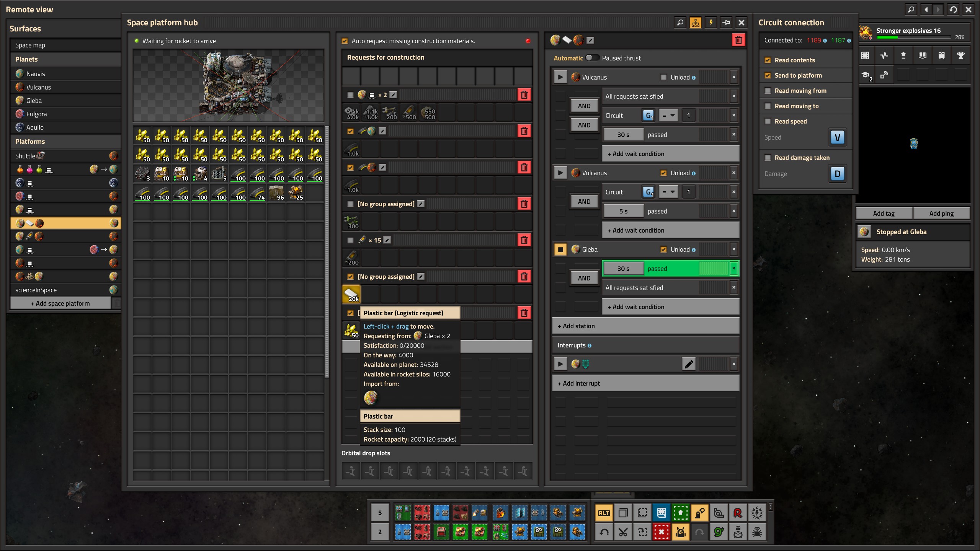Image resolution: width=980 pixels, height=551 pixels.
Task: Click the reset view icon in Remote view header
Action: pyautogui.click(x=953, y=10)
